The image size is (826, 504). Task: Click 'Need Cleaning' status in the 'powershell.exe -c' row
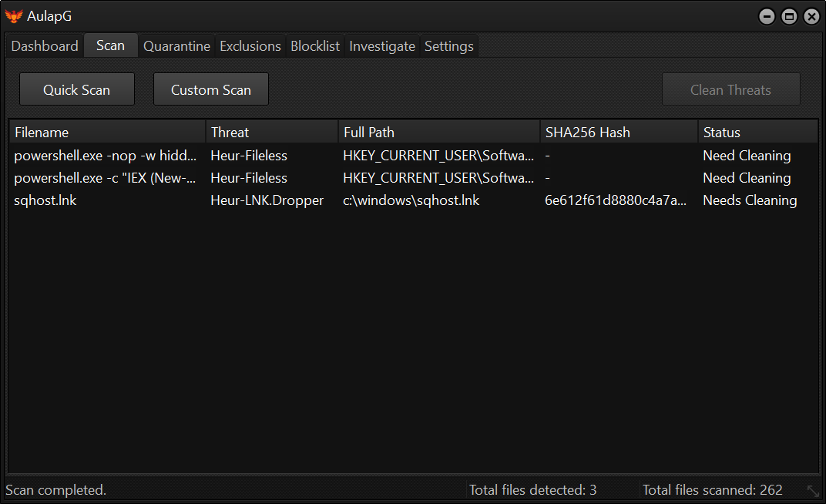(x=747, y=178)
